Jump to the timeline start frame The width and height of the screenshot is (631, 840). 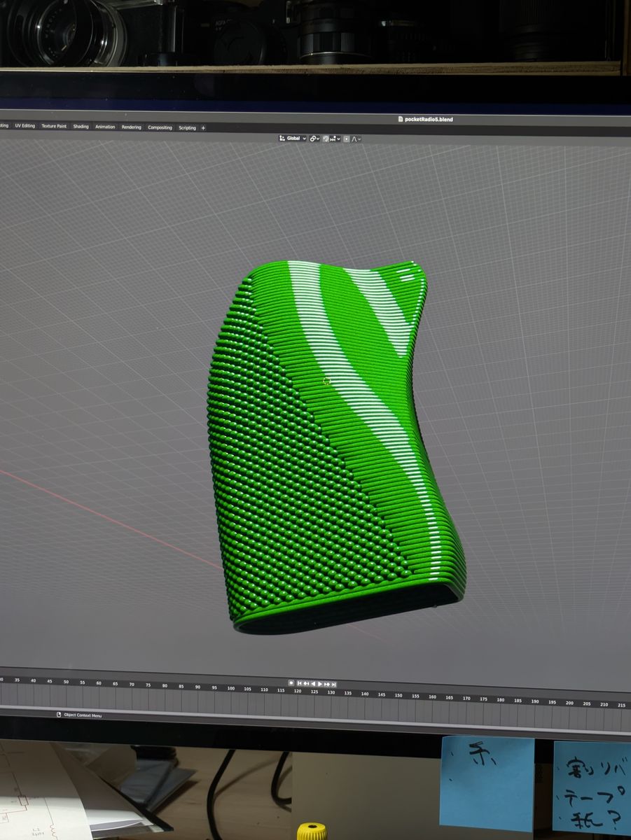point(299,683)
